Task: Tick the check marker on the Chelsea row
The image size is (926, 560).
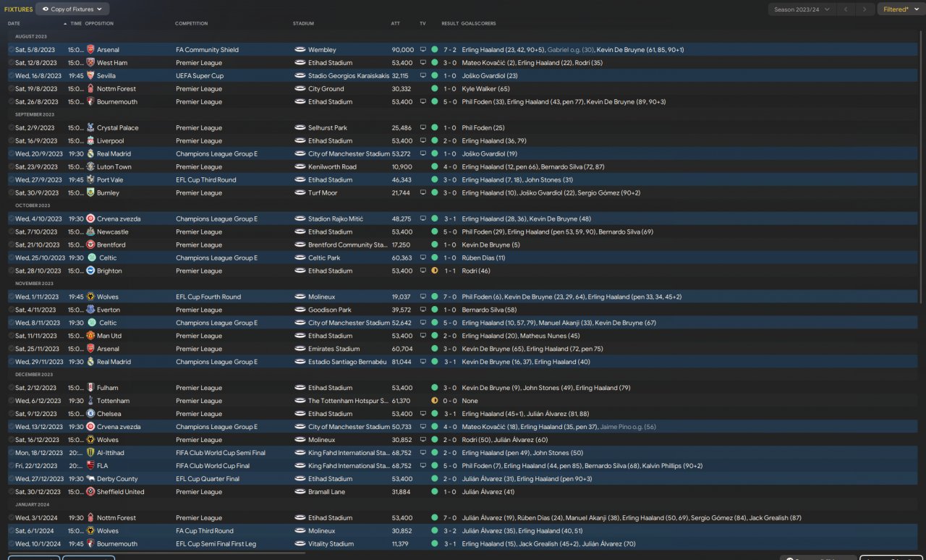Action: coord(11,415)
